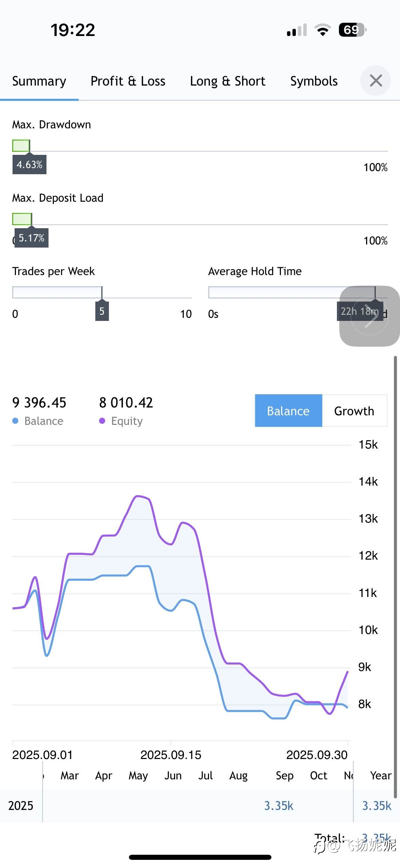Screen dimensions: 400x868
Task: Tap the floating next arrow button
Action: pyautogui.click(x=369, y=316)
